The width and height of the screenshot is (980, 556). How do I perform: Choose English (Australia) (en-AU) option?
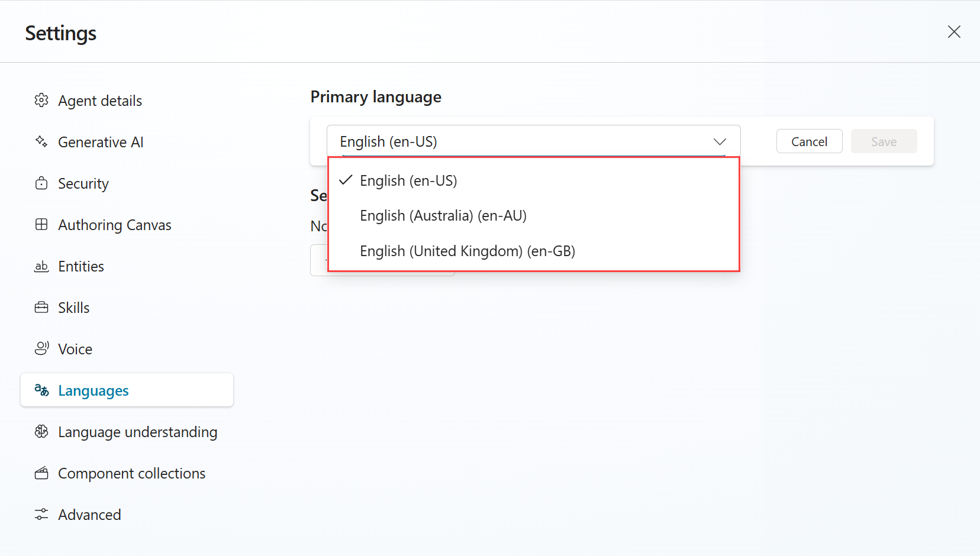tap(534, 216)
